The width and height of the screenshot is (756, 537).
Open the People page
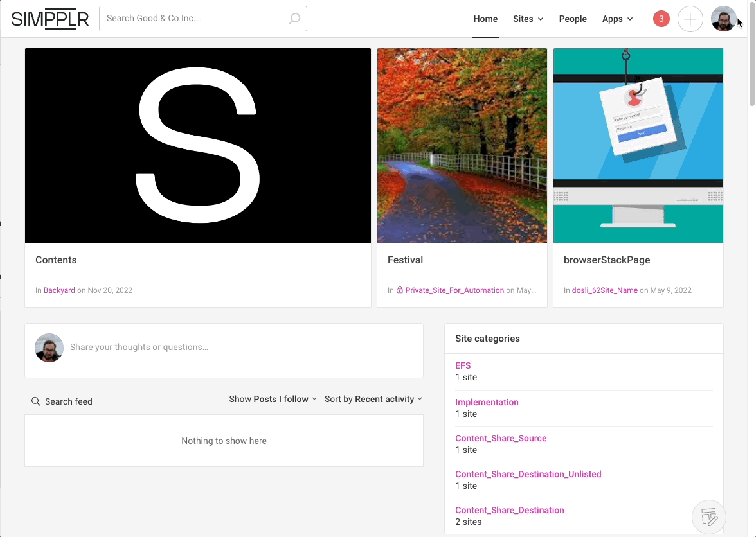click(573, 19)
